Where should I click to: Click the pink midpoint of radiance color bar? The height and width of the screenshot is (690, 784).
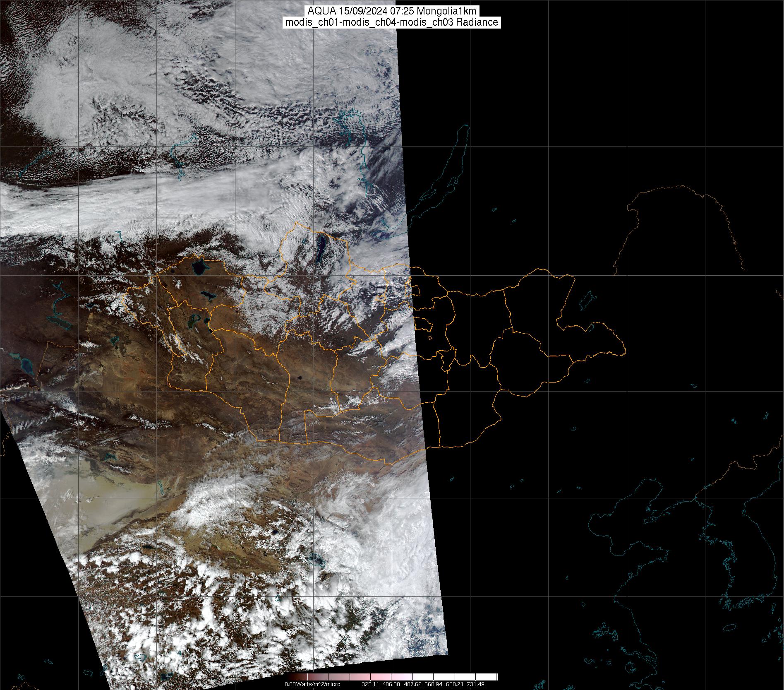tap(391, 677)
